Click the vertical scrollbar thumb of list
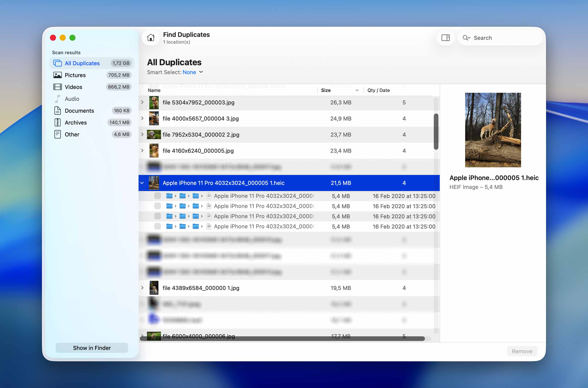This screenshot has width=588, height=388. click(436, 132)
